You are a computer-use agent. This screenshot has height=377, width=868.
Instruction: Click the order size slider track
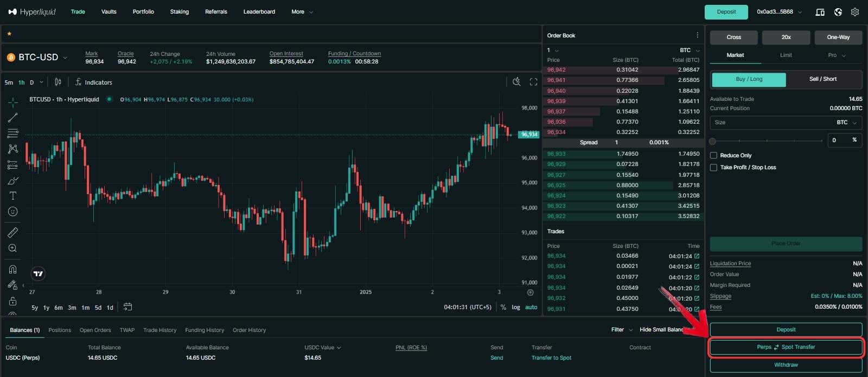[767, 141]
